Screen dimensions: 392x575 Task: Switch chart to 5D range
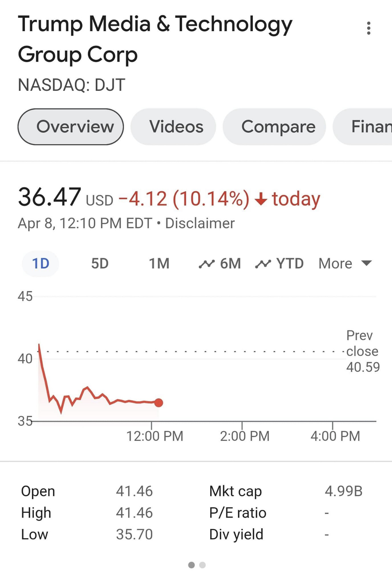(100, 264)
